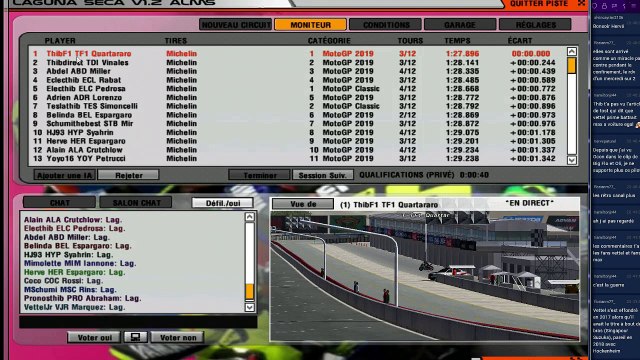Select Eclecthib ECL Rabat row
Image resolution: width=640 pixels, height=360 pixels.
pos(297,80)
